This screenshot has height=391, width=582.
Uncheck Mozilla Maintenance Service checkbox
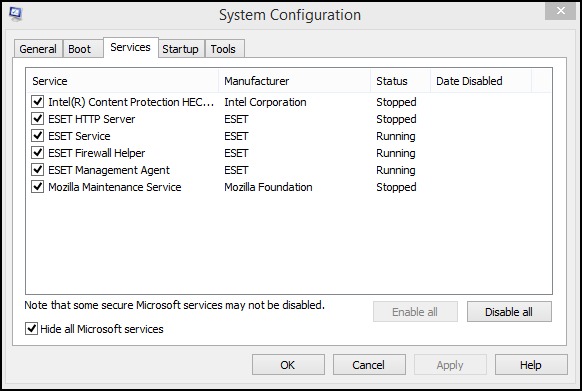[x=37, y=187]
